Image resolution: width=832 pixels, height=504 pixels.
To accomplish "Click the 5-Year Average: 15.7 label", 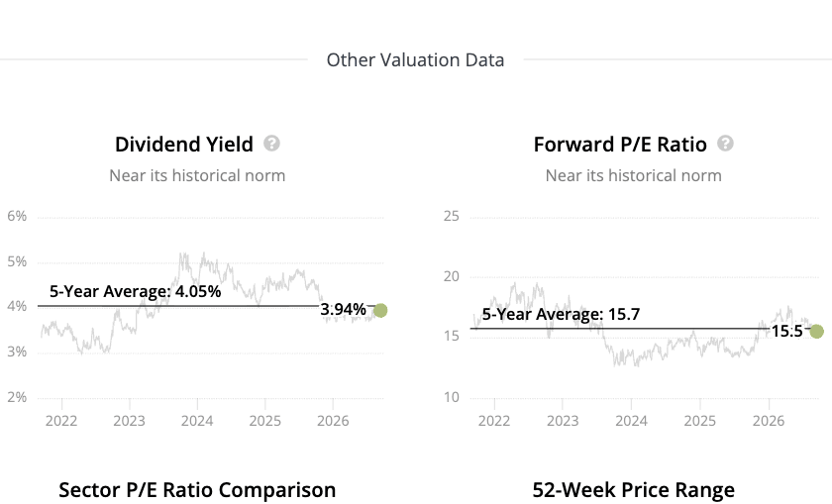I will click(x=561, y=314).
